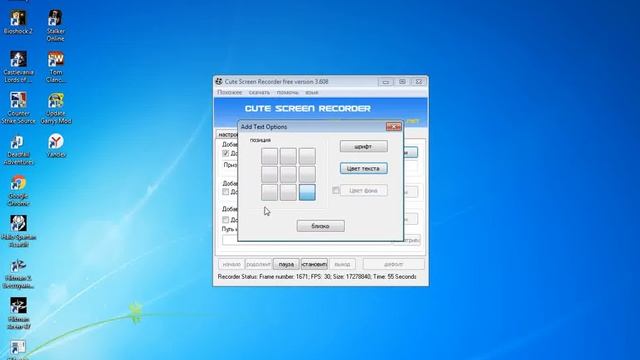
Task: Click the шрифт font button
Action: pyautogui.click(x=364, y=146)
